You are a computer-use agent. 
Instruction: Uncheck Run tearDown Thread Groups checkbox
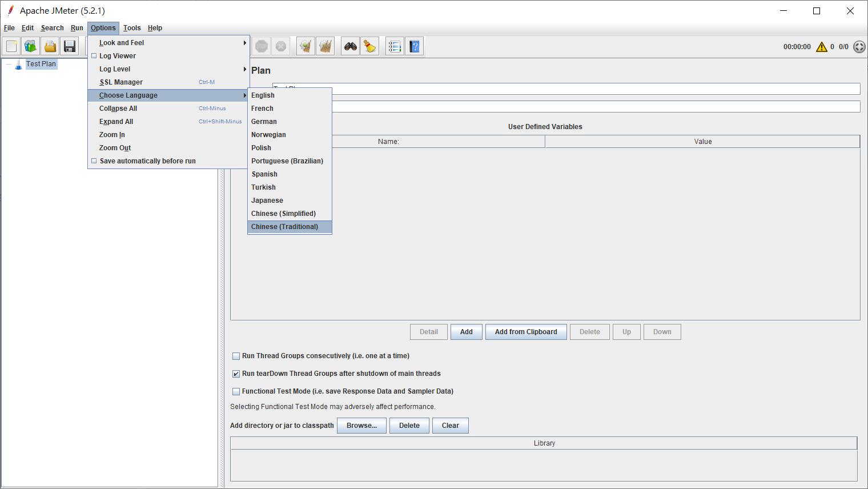(x=236, y=374)
